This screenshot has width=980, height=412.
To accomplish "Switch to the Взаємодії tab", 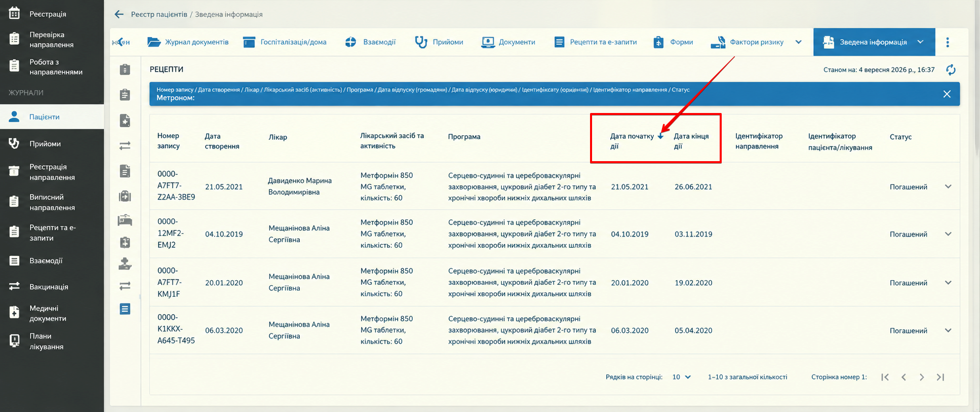I will [370, 42].
